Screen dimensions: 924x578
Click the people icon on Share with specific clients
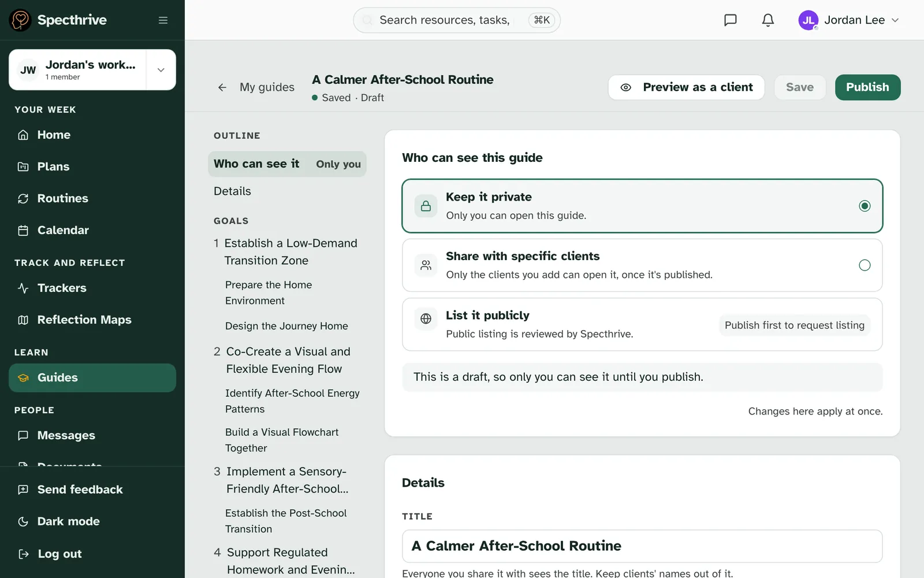coord(426,265)
